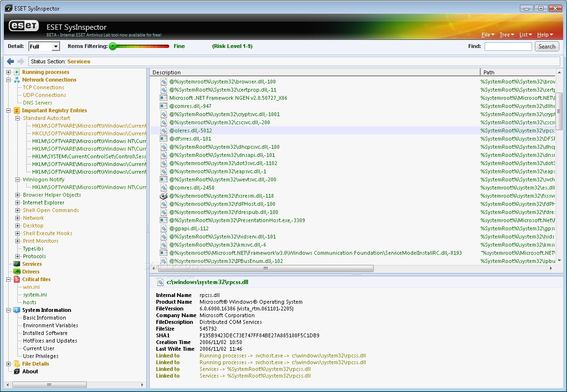Select TCP Connections in tree

click(43, 87)
